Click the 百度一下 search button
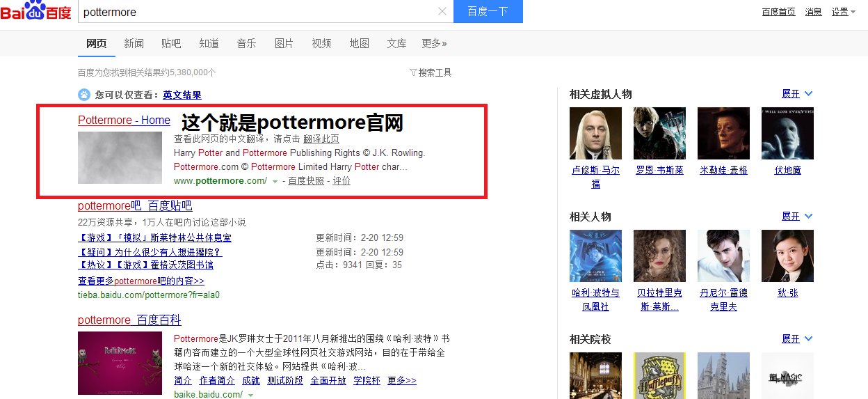This screenshot has width=868, height=399. click(x=488, y=12)
